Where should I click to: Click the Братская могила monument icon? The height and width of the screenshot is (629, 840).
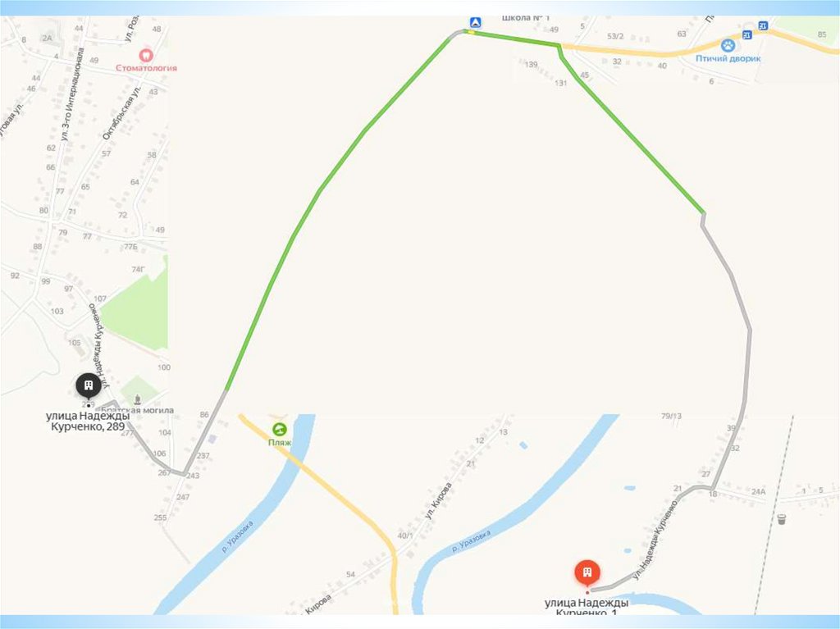click(x=138, y=399)
